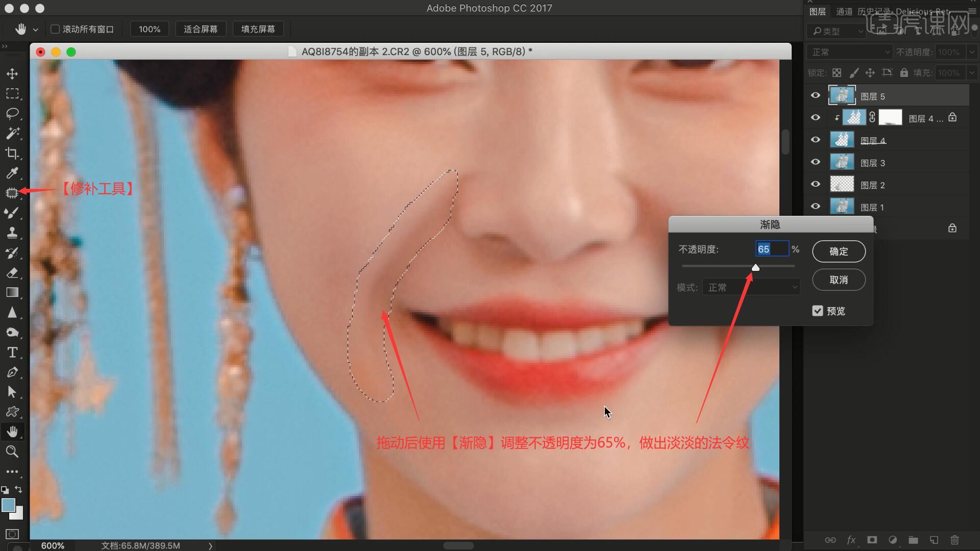Click the Fade opacity slider handle
This screenshot has height=551, width=980.
pyautogui.click(x=755, y=267)
